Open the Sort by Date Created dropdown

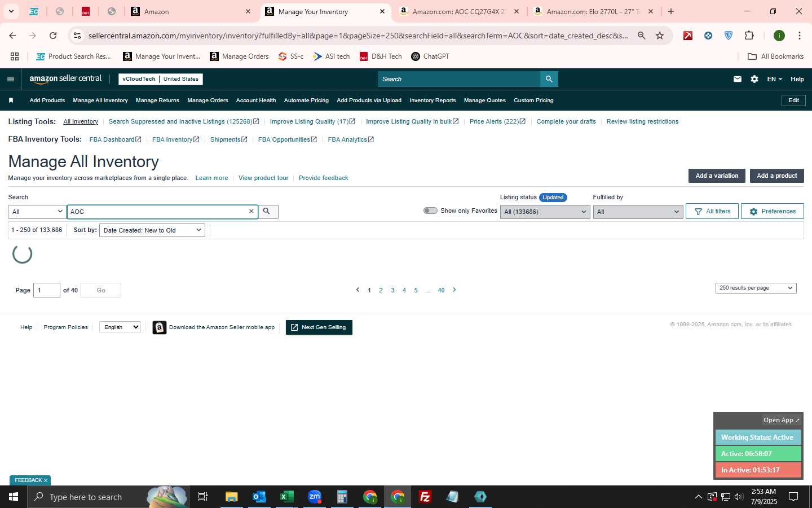152,230
